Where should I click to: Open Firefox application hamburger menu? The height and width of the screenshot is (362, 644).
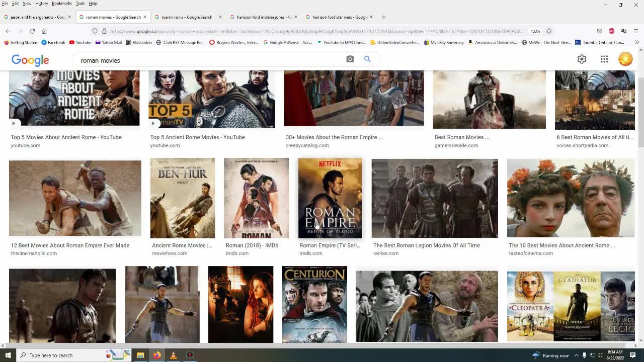coord(636,31)
